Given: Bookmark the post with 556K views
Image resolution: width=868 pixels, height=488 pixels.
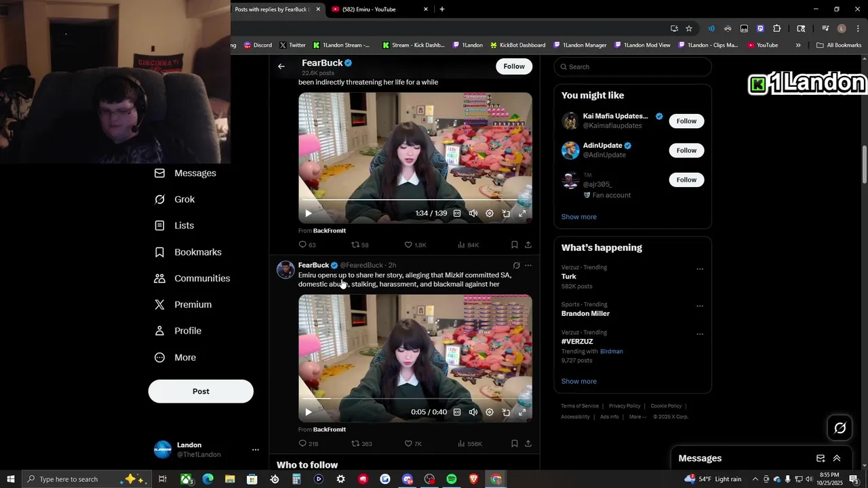Looking at the screenshot, I should 514,444.
